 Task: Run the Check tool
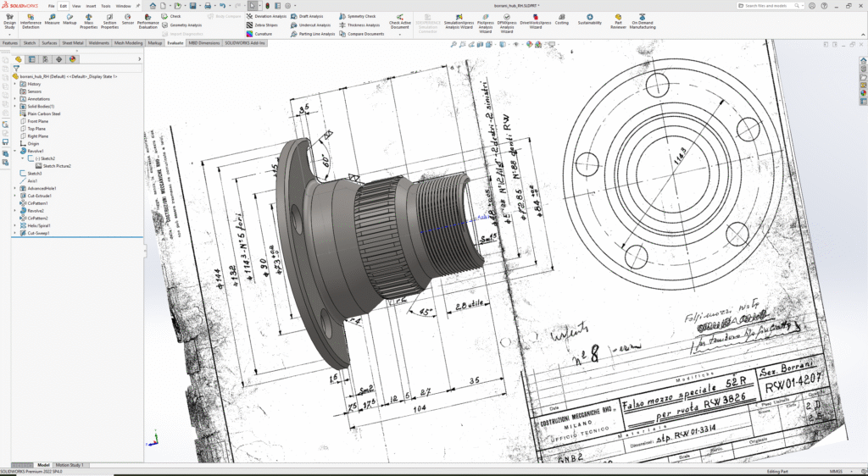(171, 17)
